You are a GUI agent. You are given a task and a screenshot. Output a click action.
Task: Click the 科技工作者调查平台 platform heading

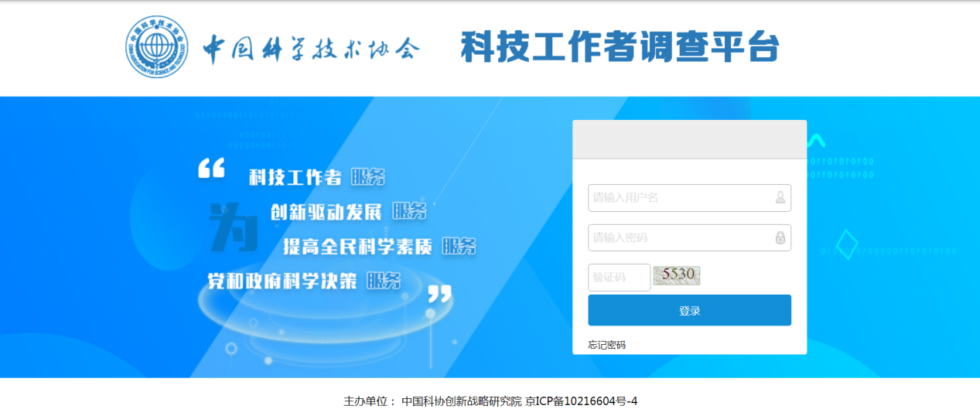click(x=620, y=47)
